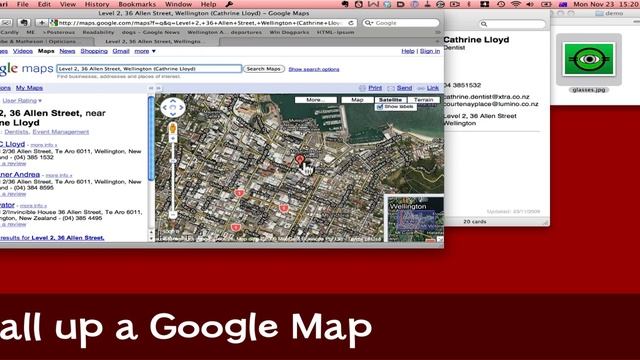Open the Help menu in menu bar

pyautogui.click(x=208, y=4)
